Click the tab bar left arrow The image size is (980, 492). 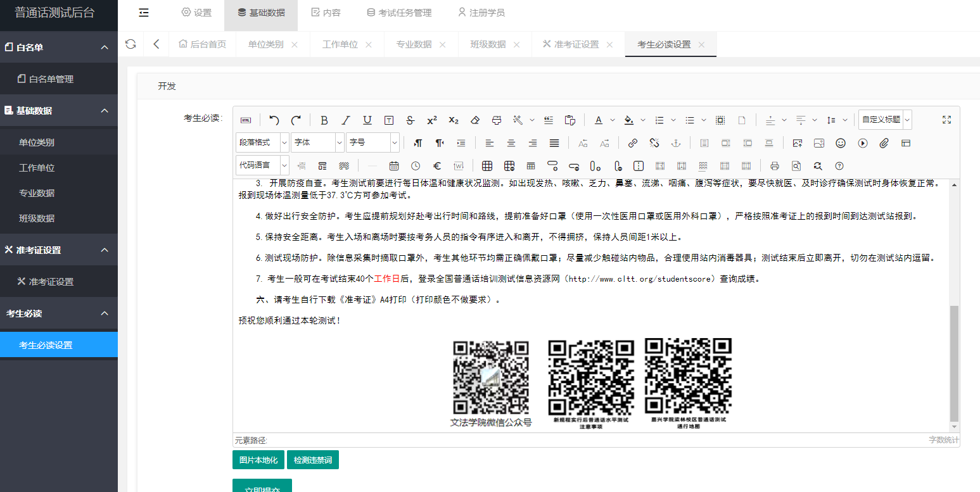pyautogui.click(x=156, y=44)
